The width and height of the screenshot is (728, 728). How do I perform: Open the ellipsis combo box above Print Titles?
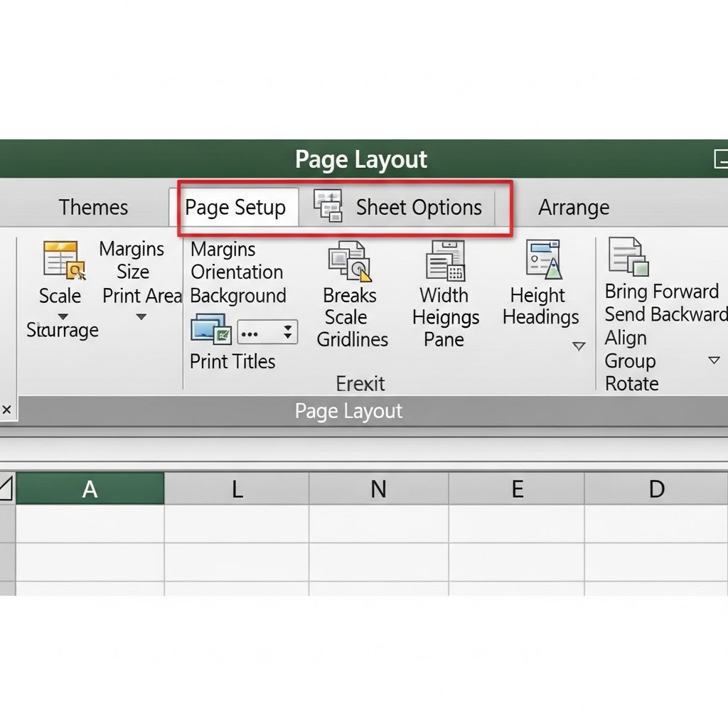[267, 332]
